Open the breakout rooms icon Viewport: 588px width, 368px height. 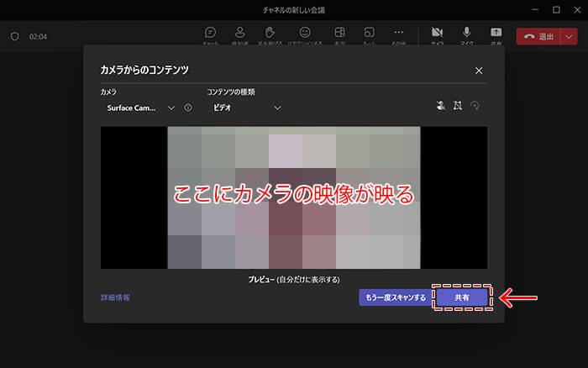click(x=369, y=34)
